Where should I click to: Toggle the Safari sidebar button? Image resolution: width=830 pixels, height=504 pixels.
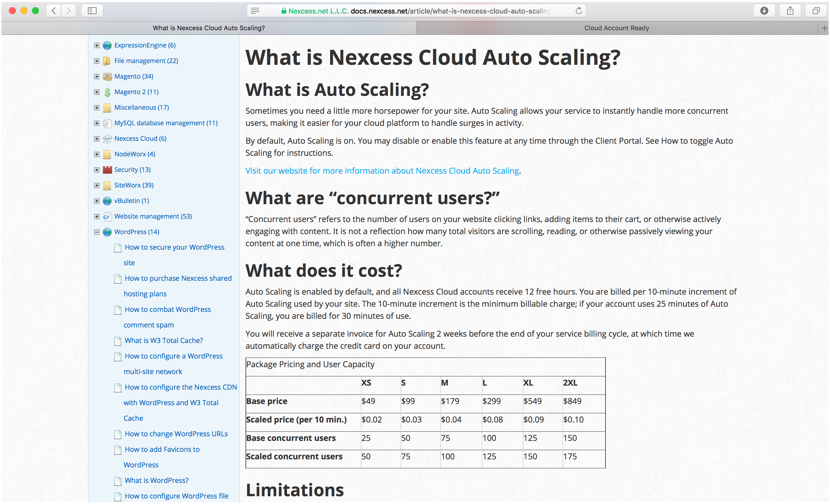92,11
